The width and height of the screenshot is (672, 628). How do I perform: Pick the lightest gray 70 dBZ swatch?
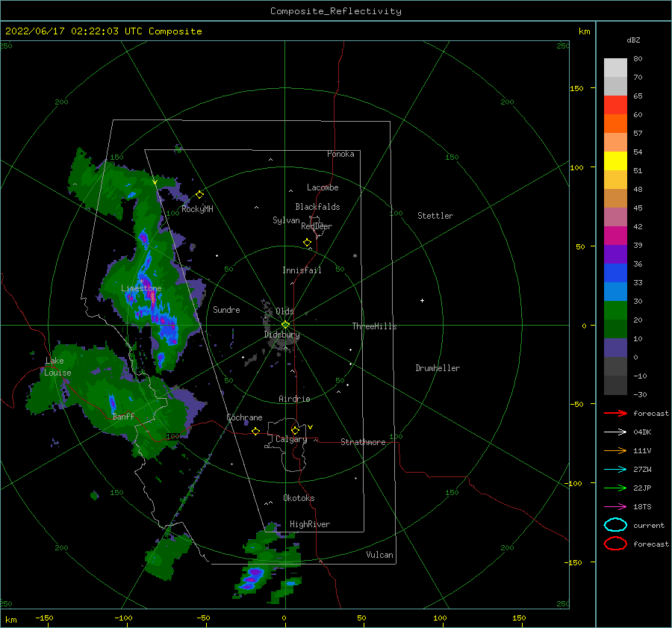615,68
